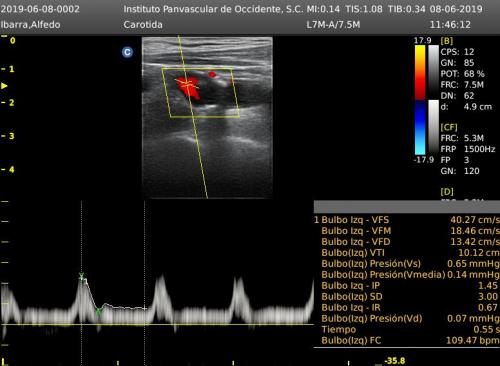Click the small red flow spot in the color box
Viewport: 500px width, 366px height.
click(x=212, y=74)
